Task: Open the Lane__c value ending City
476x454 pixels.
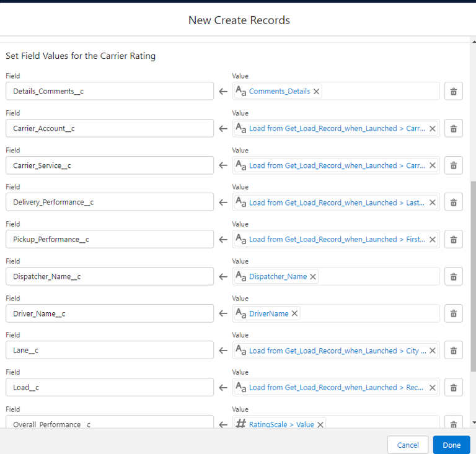Action: (338, 351)
